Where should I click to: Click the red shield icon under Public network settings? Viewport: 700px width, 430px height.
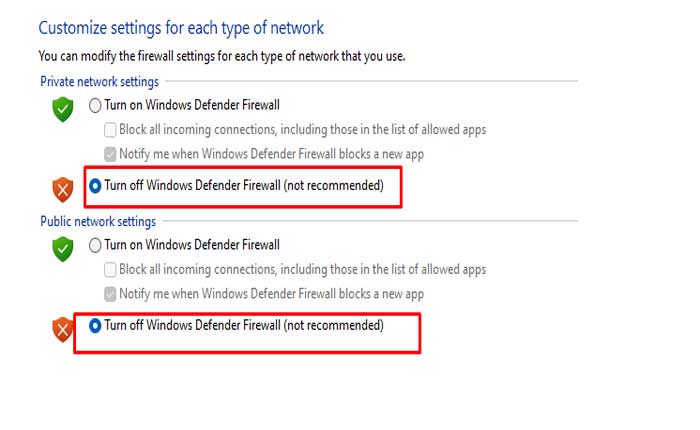click(63, 327)
